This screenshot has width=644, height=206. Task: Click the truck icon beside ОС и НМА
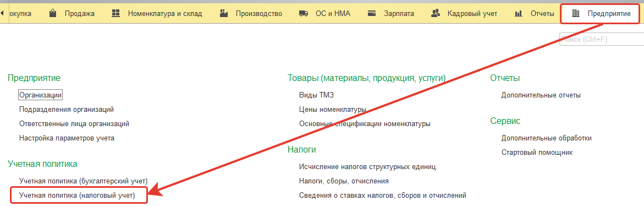pyautogui.click(x=304, y=13)
